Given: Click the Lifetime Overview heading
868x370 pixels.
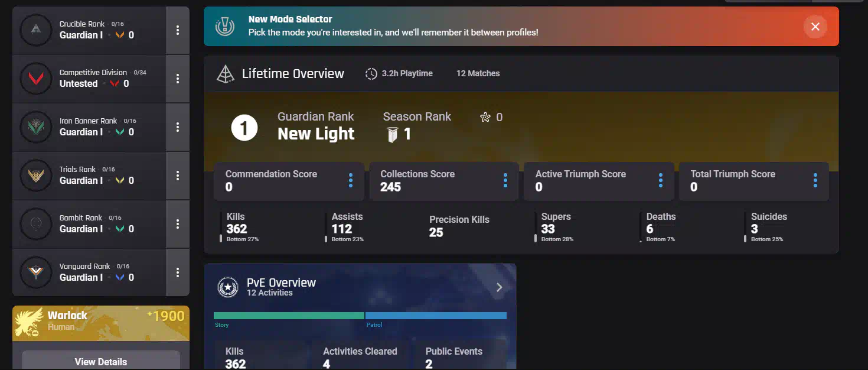Looking at the screenshot, I should tap(293, 74).
